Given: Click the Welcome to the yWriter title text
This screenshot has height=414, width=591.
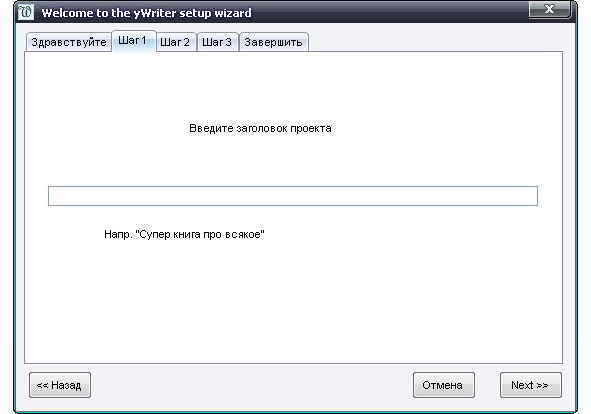Looking at the screenshot, I should [x=146, y=13].
